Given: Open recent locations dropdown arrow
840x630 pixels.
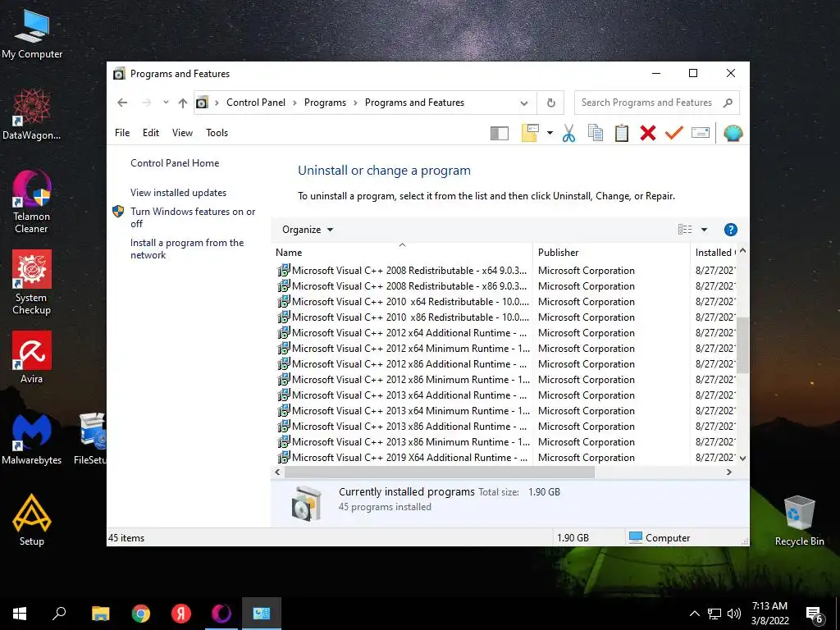Looking at the screenshot, I should pyautogui.click(x=166, y=103).
